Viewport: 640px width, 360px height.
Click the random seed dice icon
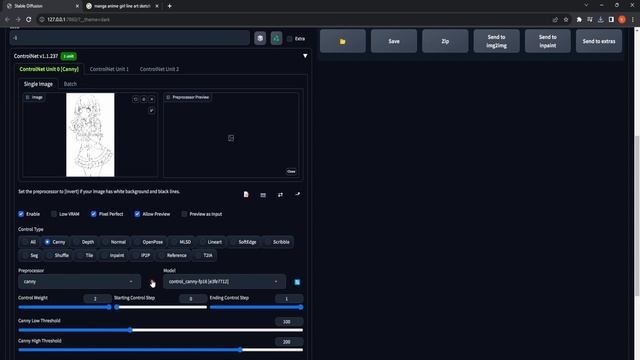pyautogui.click(x=260, y=38)
